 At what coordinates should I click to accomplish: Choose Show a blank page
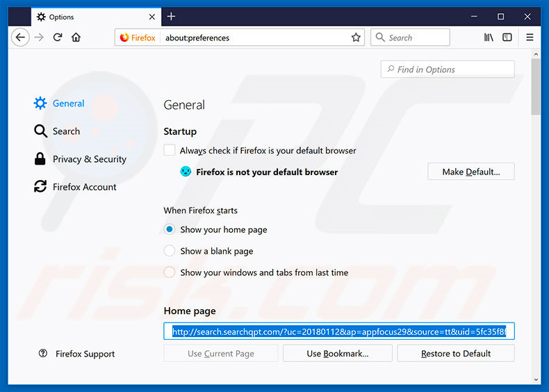pos(170,251)
